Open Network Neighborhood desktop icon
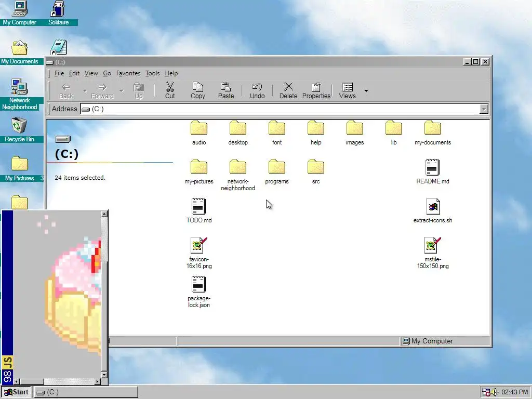Screen dimensions: 532x399 (19, 95)
